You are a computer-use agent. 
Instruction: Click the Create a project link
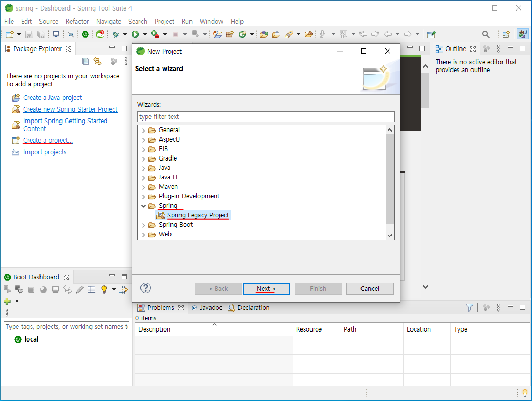pyautogui.click(x=48, y=141)
